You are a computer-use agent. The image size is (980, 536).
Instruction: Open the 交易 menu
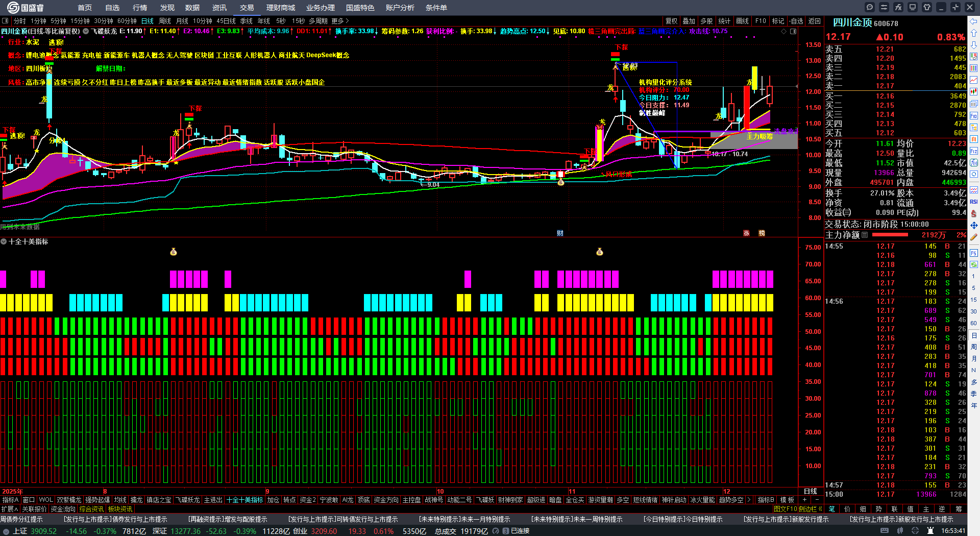(x=247, y=8)
